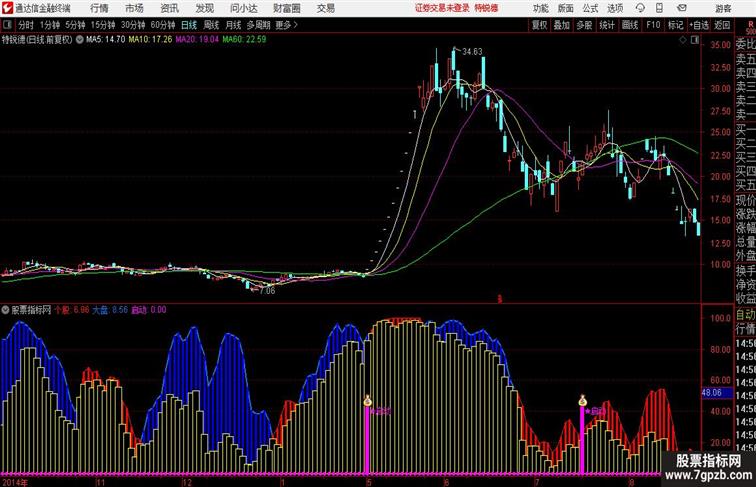Open the 发现 menu
The image size is (756, 487).
tap(204, 8)
